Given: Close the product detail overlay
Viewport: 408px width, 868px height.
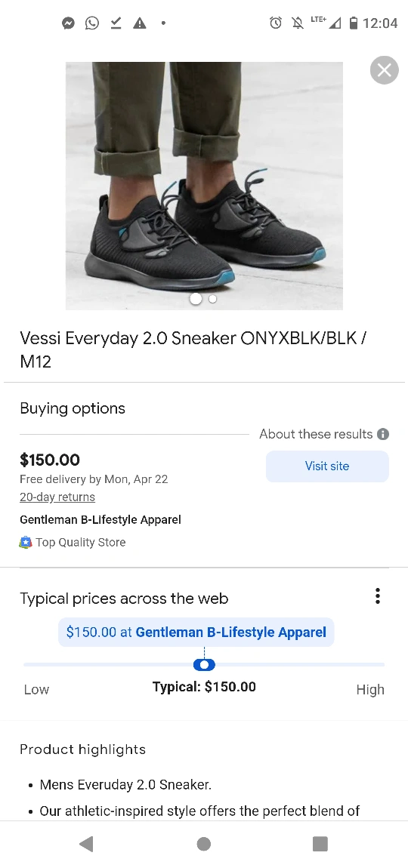Looking at the screenshot, I should point(384,70).
